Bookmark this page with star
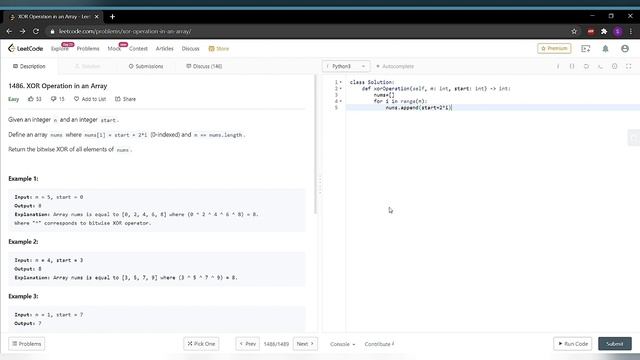This screenshot has height=360, width=640. 574,31
